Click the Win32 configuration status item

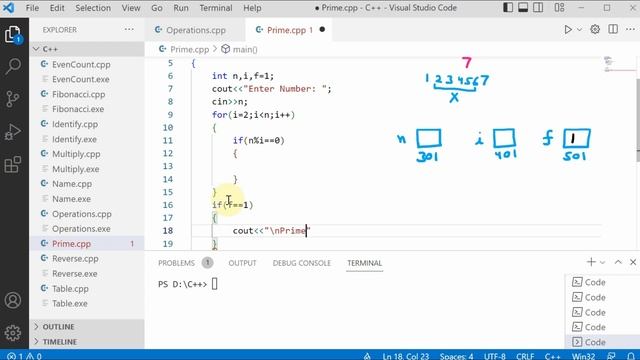[x=583, y=356]
